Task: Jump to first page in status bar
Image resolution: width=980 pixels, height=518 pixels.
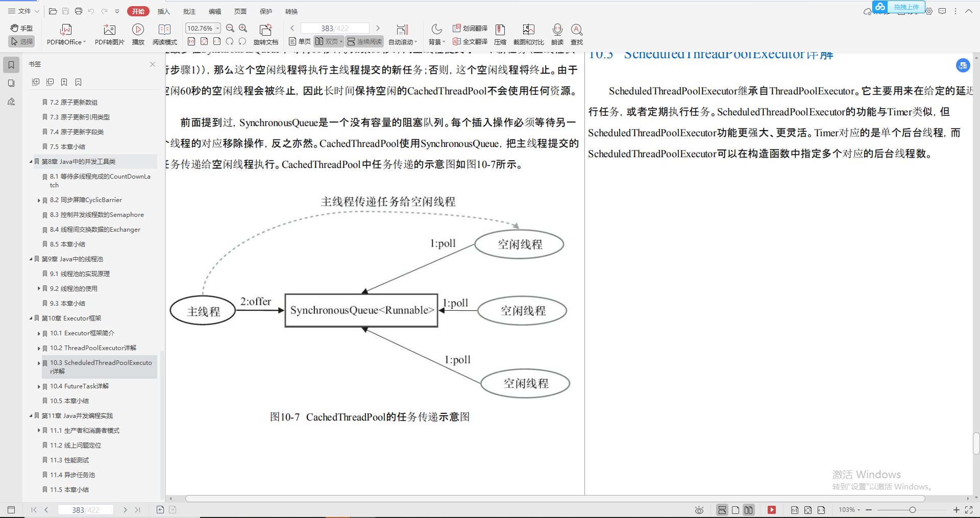Action: 34,510
